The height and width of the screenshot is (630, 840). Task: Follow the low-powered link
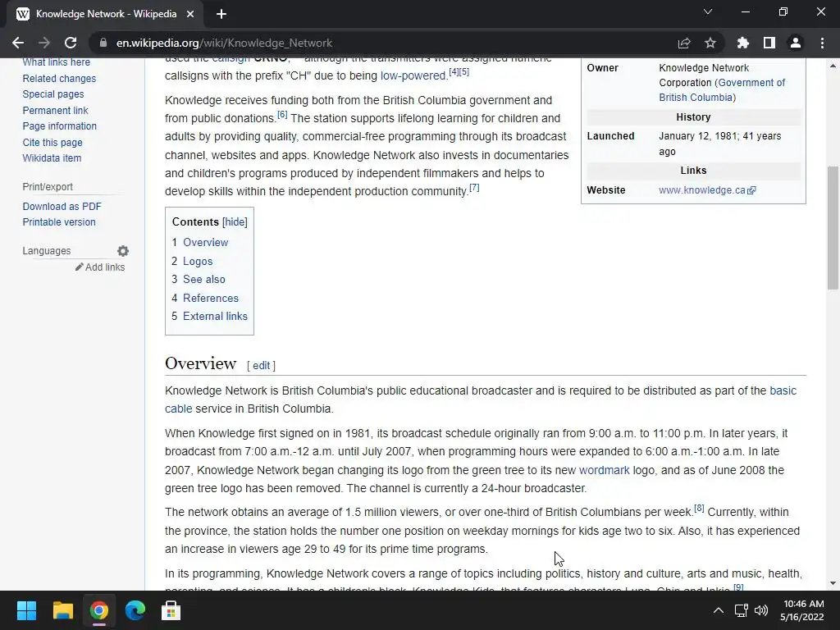[x=413, y=75]
